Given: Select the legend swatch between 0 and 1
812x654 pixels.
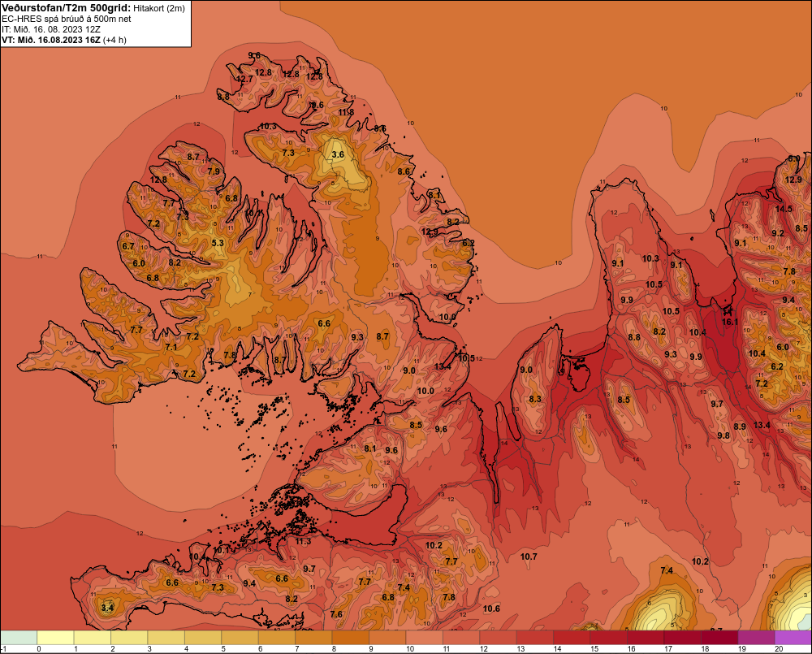Looking at the screenshot, I should coord(56,637).
